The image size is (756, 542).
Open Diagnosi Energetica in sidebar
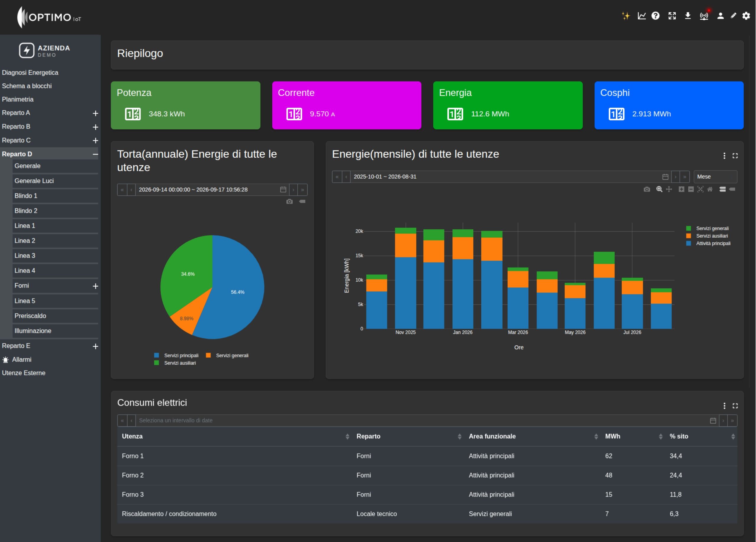30,73
